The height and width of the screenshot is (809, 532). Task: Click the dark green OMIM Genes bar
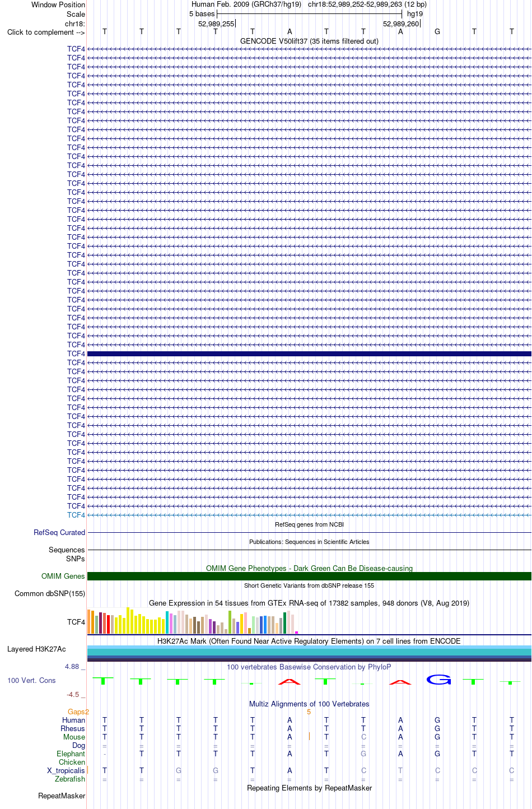point(309,576)
